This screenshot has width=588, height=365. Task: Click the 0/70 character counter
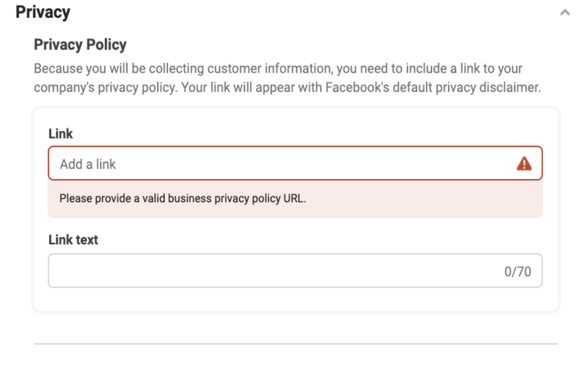[517, 272]
